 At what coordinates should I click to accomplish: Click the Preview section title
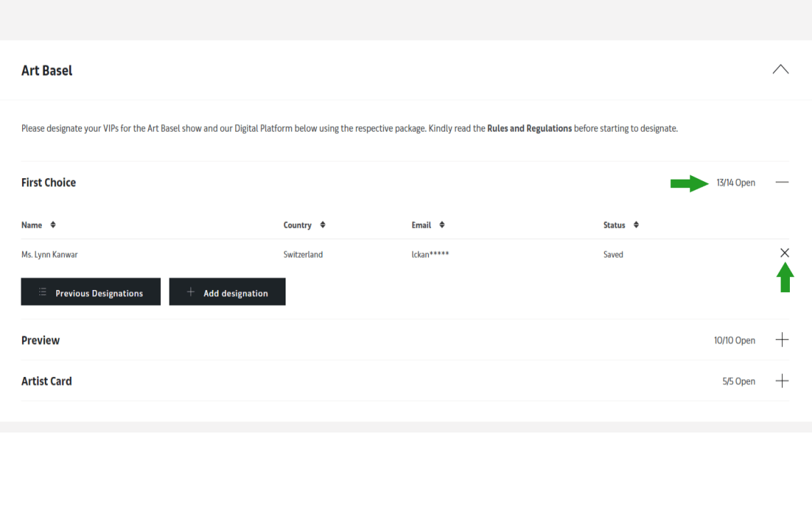[41, 341]
